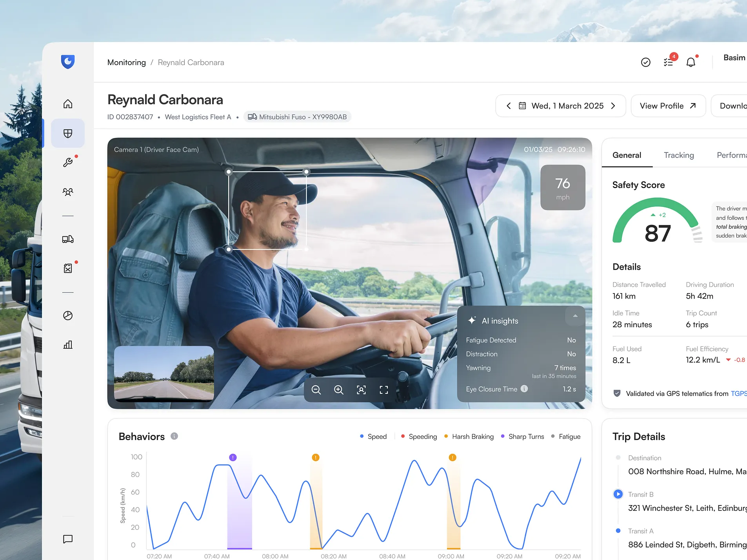Click the Idle Time value 28 minutes
Screen dimensions: 747x560
coord(632,324)
